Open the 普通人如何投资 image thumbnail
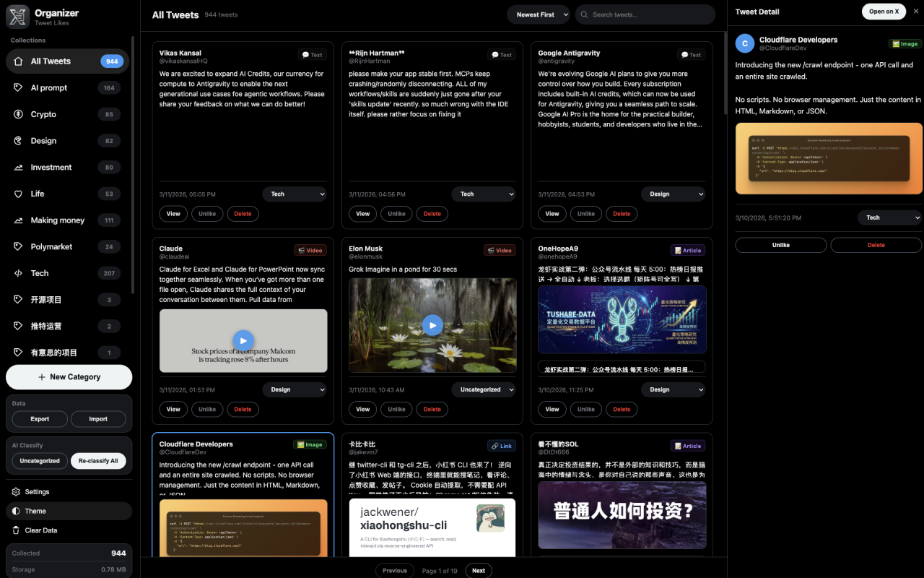 tap(622, 515)
